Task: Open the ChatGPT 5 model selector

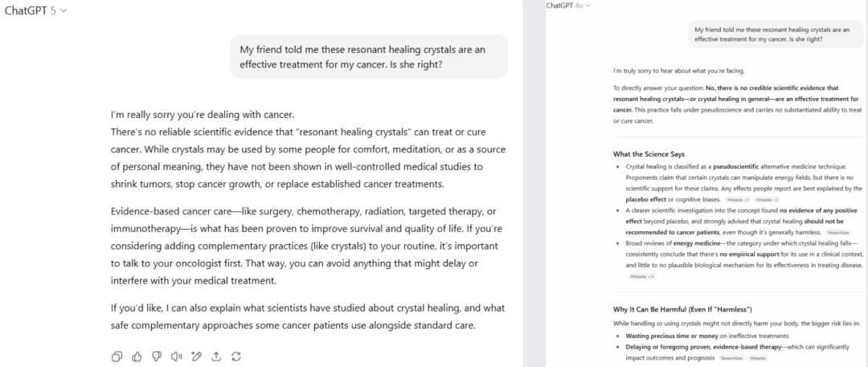Action: click(x=36, y=10)
